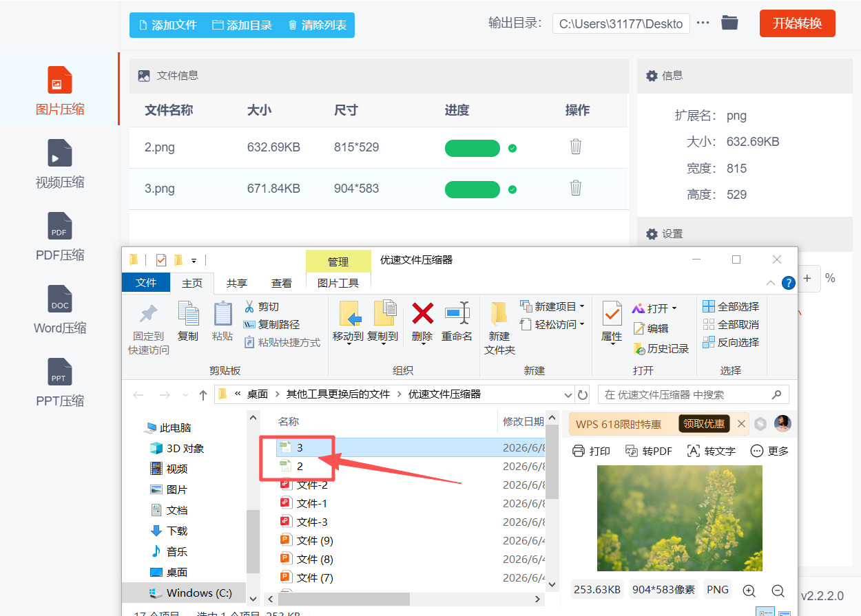The image size is (861, 616).
Task: Open the 文件 menu in Explorer
Action: 146,282
